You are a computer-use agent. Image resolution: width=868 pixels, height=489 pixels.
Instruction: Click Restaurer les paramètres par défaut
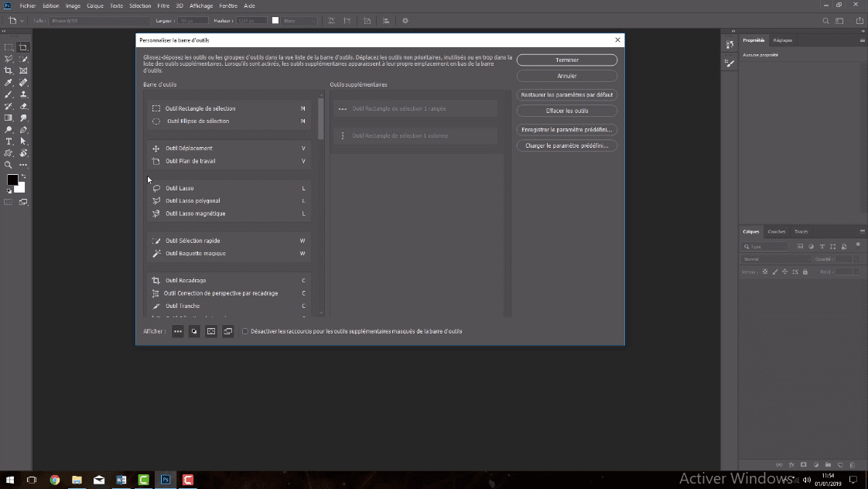coord(567,94)
